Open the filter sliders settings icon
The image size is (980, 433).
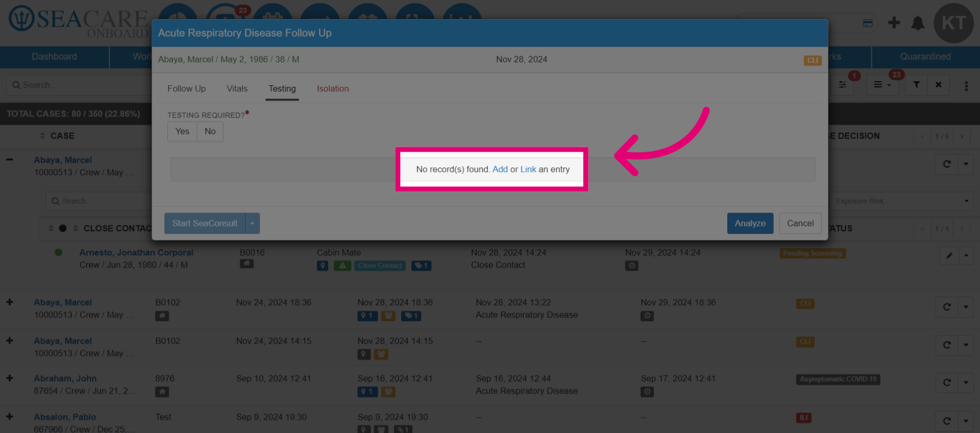pos(842,85)
